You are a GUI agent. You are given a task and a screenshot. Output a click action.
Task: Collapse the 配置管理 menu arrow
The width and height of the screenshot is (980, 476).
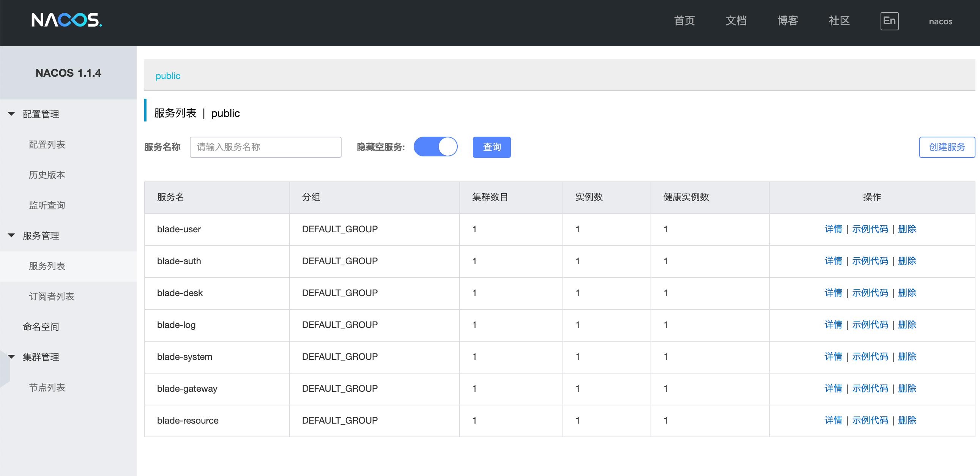tap(11, 114)
